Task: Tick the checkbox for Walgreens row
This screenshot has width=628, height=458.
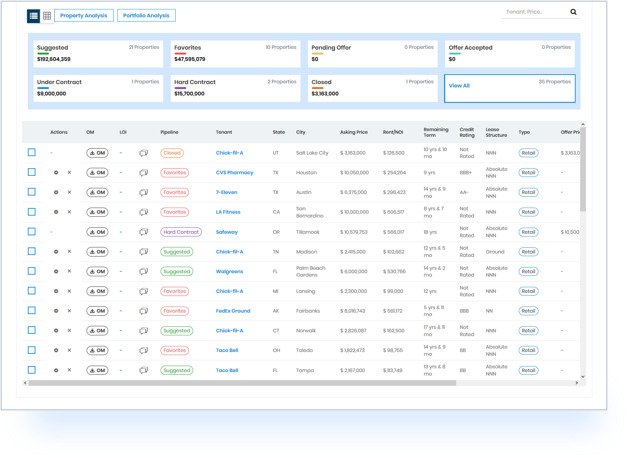Action: (x=32, y=271)
